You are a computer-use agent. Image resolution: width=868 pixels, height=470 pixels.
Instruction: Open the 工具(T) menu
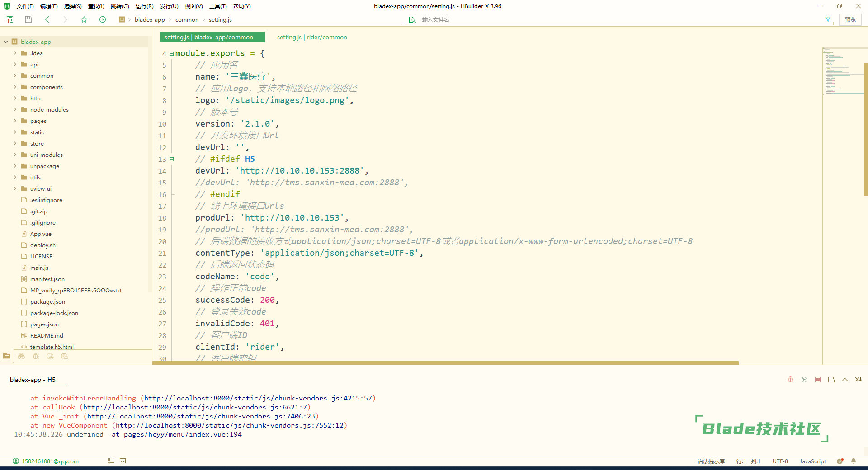coord(218,6)
